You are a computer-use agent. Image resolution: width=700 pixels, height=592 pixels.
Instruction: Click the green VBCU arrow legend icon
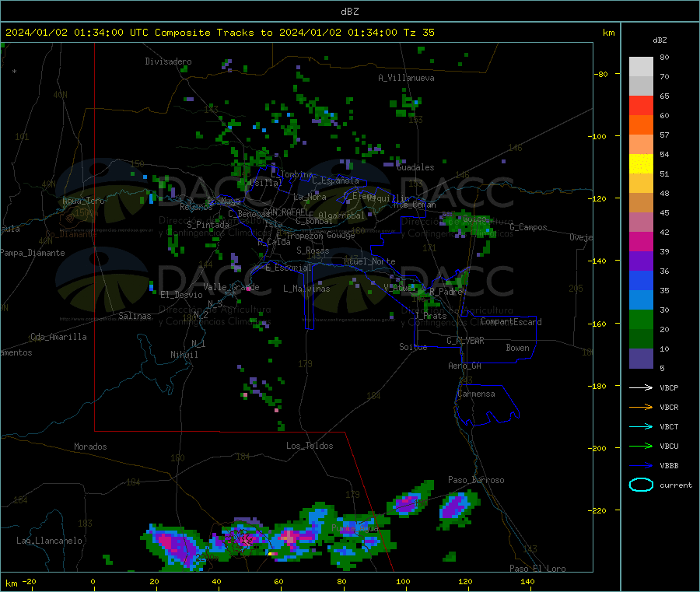point(641,446)
